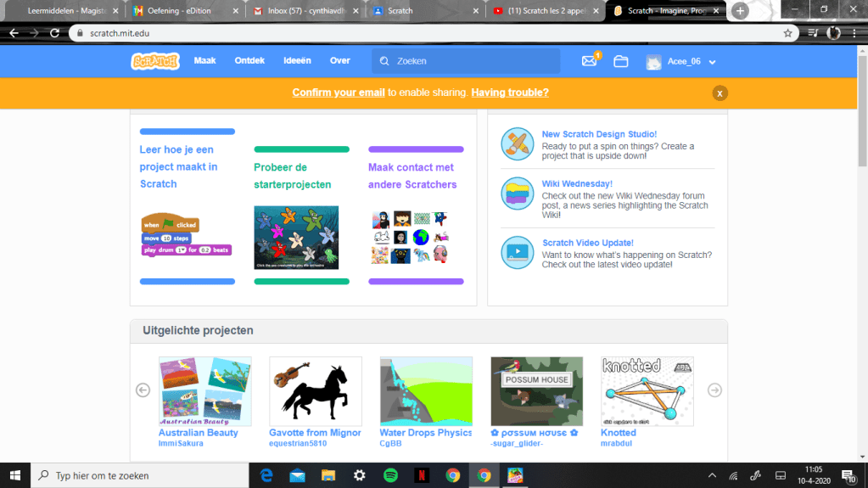
Task: Open the messages envelope icon
Action: [589, 61]
